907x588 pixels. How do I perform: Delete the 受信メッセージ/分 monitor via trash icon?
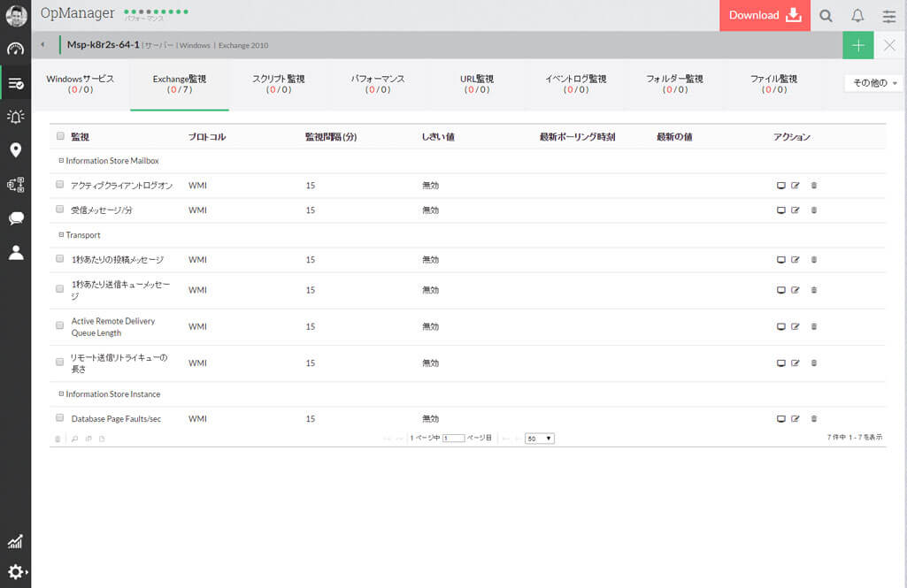814,210
